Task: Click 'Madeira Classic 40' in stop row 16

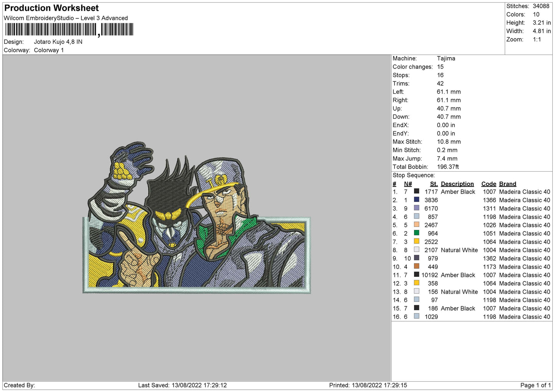Action: (525, 317)
